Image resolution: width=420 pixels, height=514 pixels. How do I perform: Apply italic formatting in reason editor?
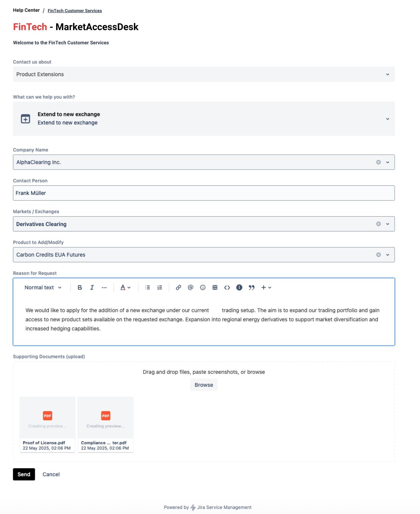point(92,287)
